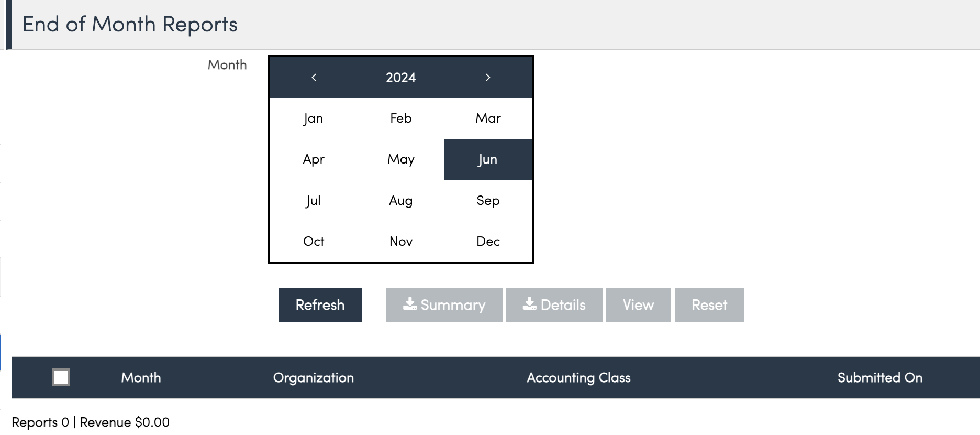
Task: Sort by Accounting Class column header
Action: coord(578,378)
